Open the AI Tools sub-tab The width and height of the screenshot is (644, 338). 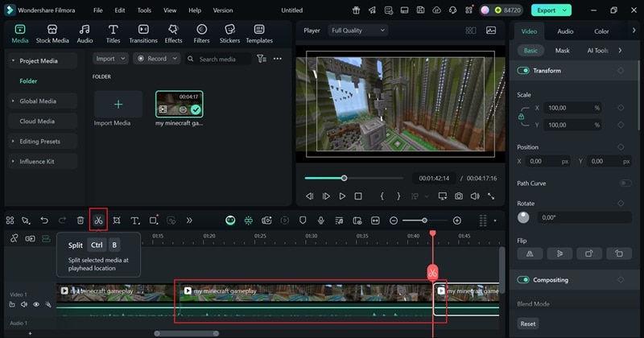coord(597,51)
